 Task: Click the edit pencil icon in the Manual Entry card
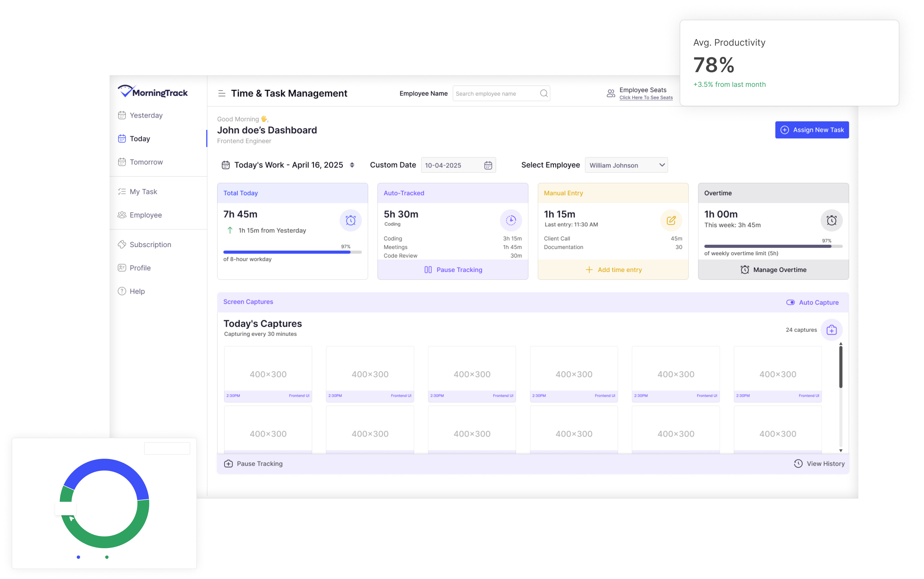(x=671, y=220)
